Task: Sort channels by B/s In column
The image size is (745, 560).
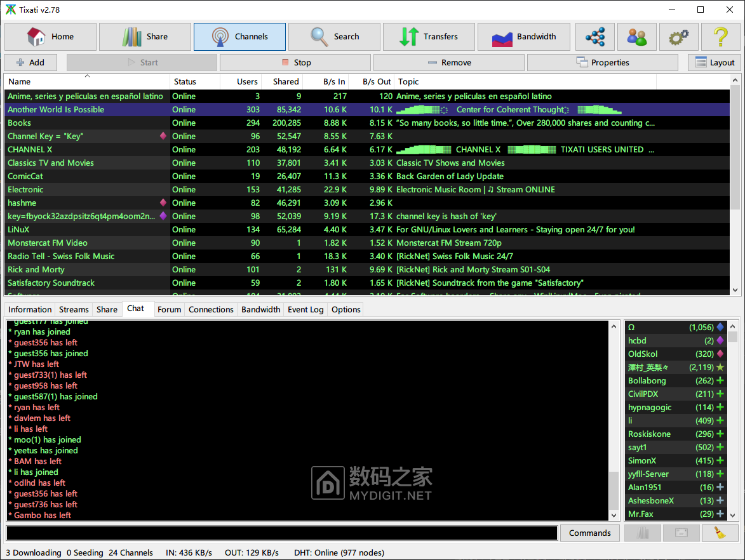Action: 325,81
